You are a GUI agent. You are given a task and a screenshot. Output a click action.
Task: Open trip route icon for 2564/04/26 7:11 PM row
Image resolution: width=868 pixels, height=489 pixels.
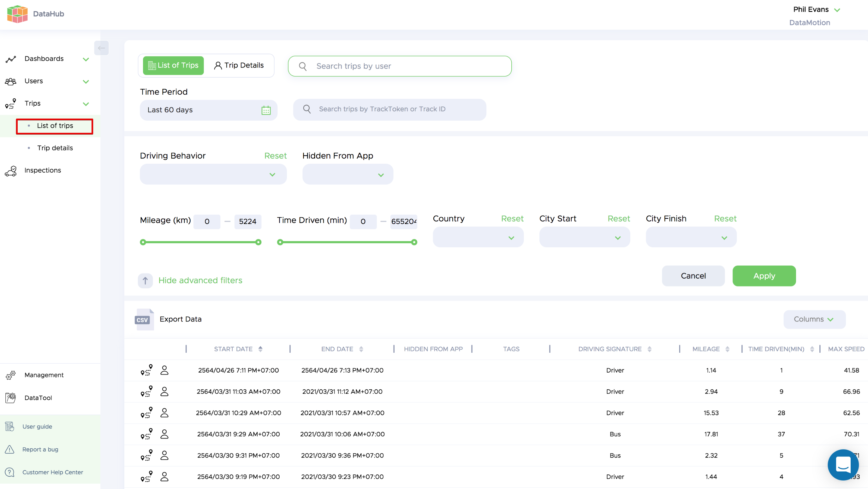pyautogui.click(x=146, y=370)
